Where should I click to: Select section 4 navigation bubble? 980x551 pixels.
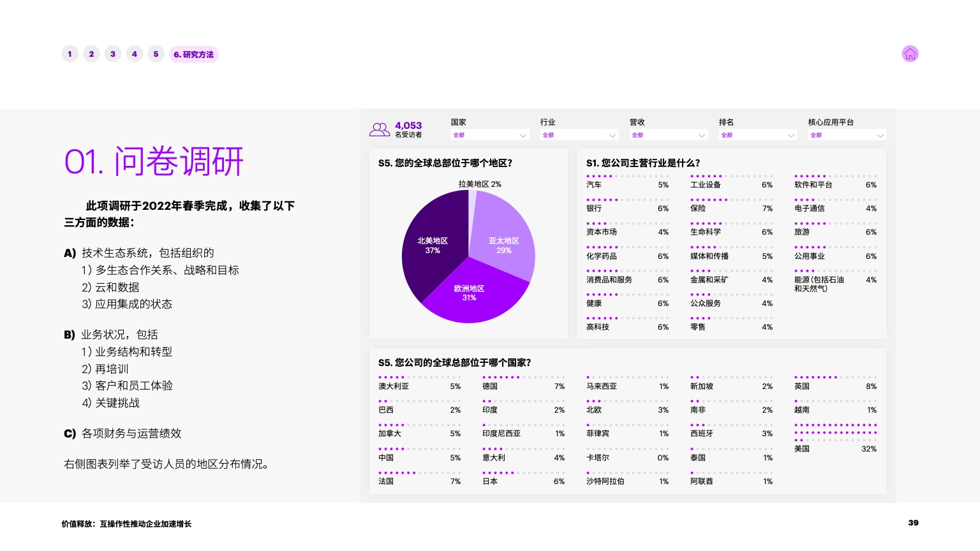pos(135,54)
